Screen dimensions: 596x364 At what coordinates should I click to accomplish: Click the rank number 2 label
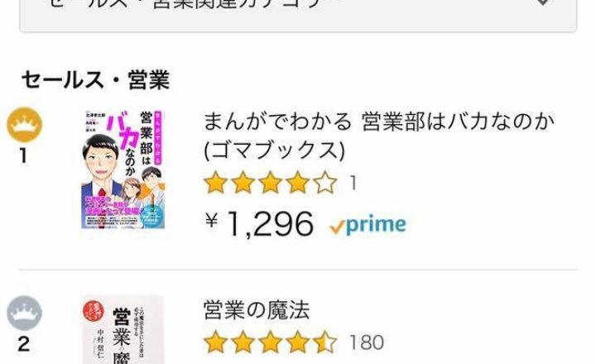[23, 344]
